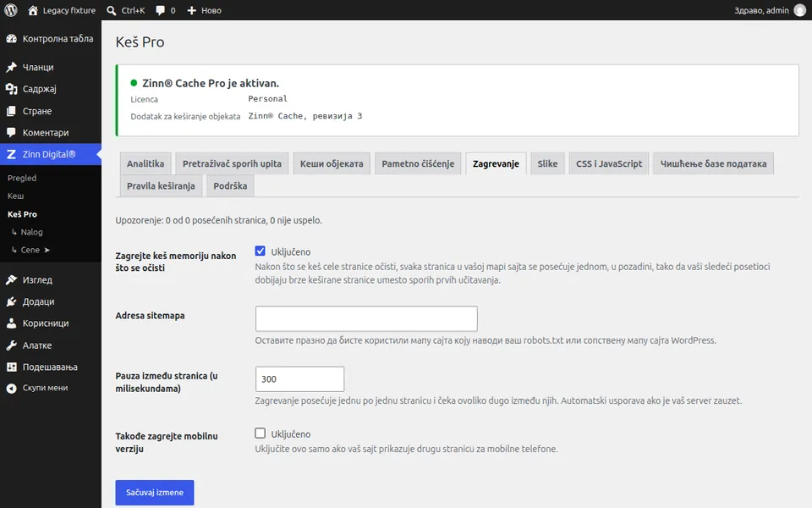This screenshot has height=508, width=812.
Task: Switch to Pretraživač sporih upita tab
Action: coord(232,163)
